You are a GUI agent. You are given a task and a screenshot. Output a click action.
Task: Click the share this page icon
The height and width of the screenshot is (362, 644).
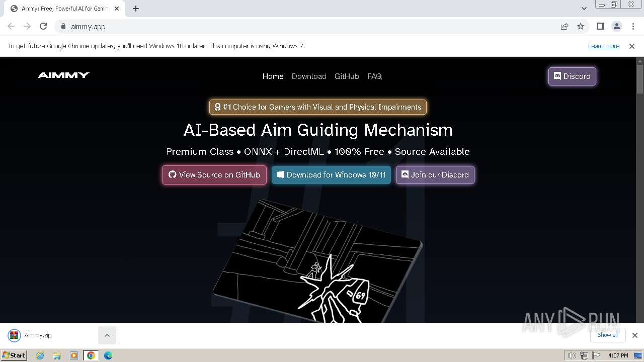(565, 27)
